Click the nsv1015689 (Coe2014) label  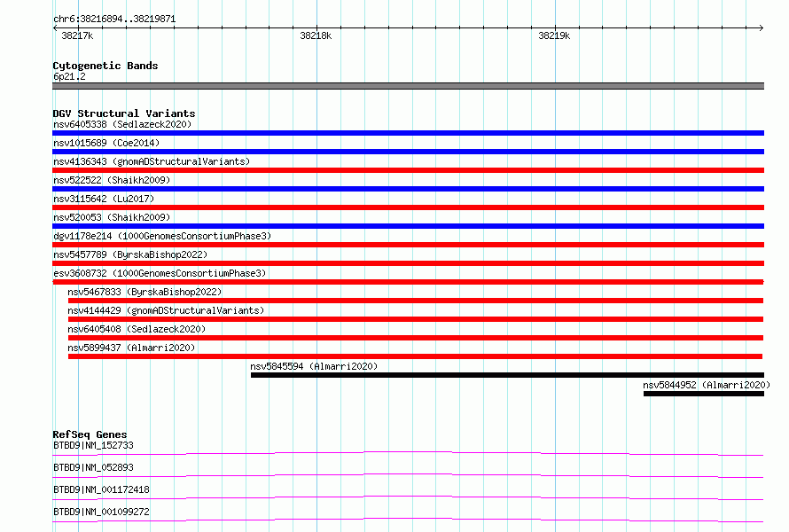pyautogui.click(x=106, y=143)
